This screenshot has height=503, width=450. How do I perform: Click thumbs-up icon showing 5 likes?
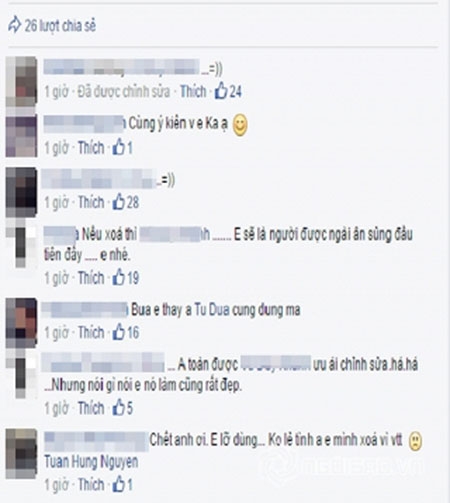(118, 408)
